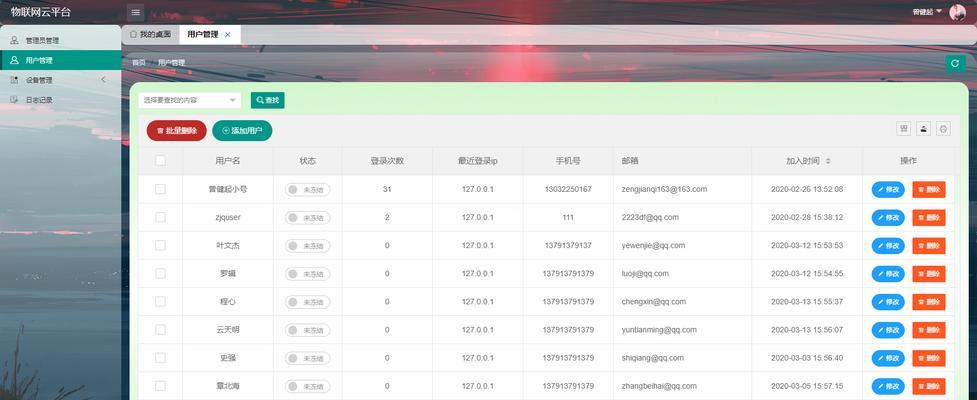Click 修改 for user 罗辑
The width and height of the screenshot is (977, 400).
pyautogui.click(x=888, y=274)
